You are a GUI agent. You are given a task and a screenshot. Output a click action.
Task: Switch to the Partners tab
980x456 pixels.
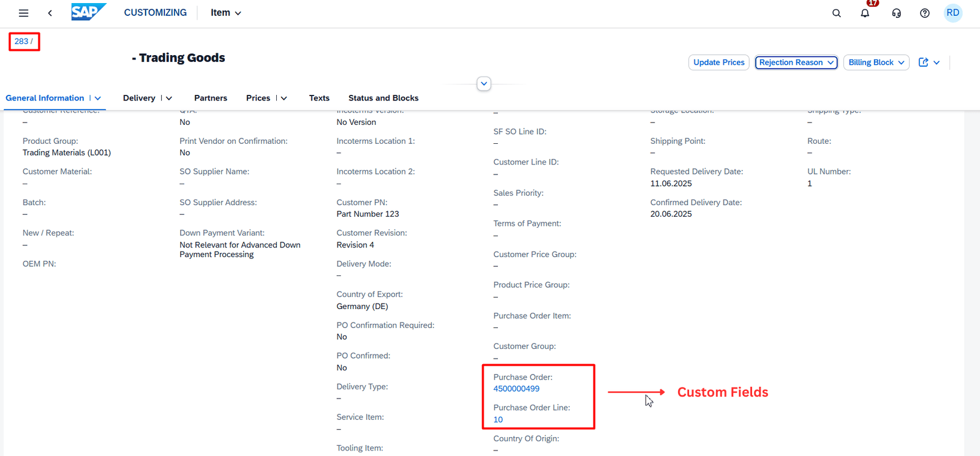[211, 98]
